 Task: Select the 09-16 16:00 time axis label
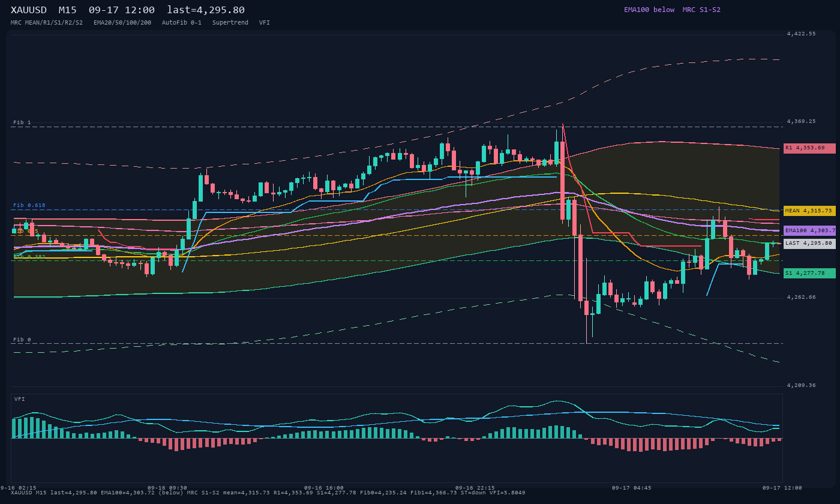324,488
